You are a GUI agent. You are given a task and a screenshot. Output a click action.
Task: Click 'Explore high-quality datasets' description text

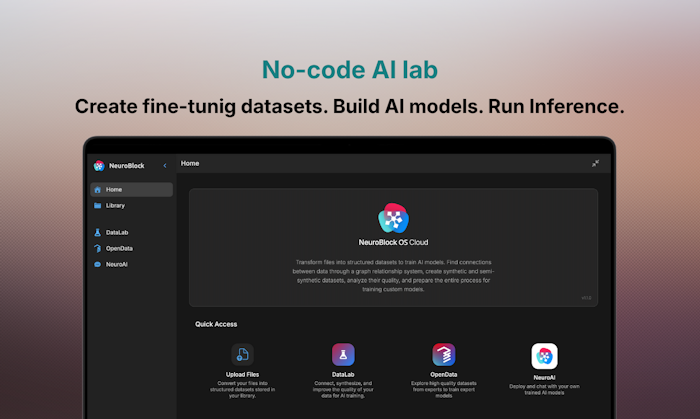click(x=443, y=390)
